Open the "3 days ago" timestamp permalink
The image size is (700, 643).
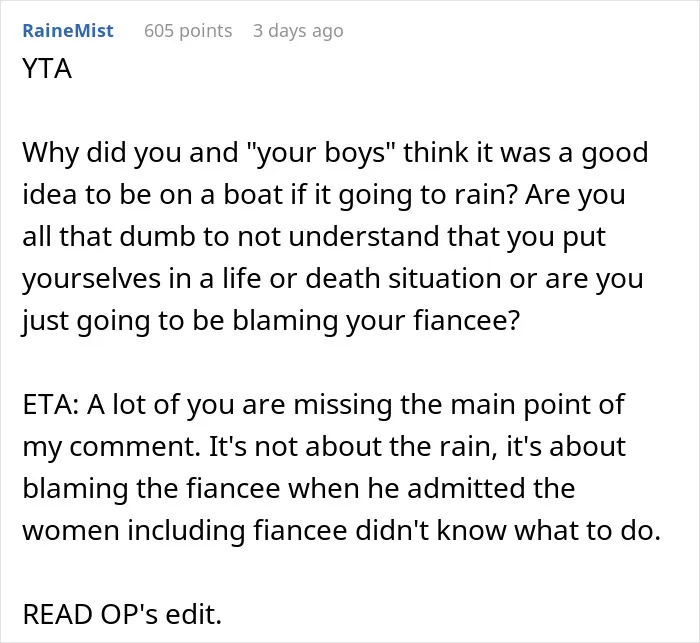tap(298, 31)
